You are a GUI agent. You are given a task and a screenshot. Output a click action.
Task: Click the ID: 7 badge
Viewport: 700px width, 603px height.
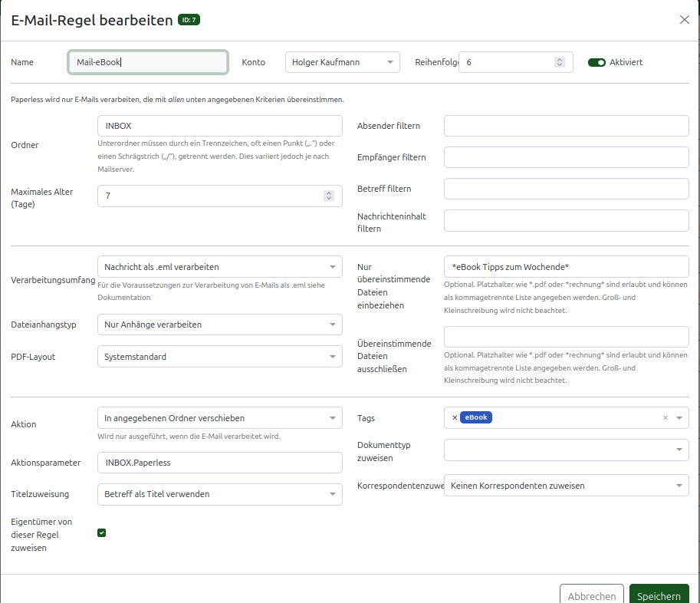[x=189, y=20]
